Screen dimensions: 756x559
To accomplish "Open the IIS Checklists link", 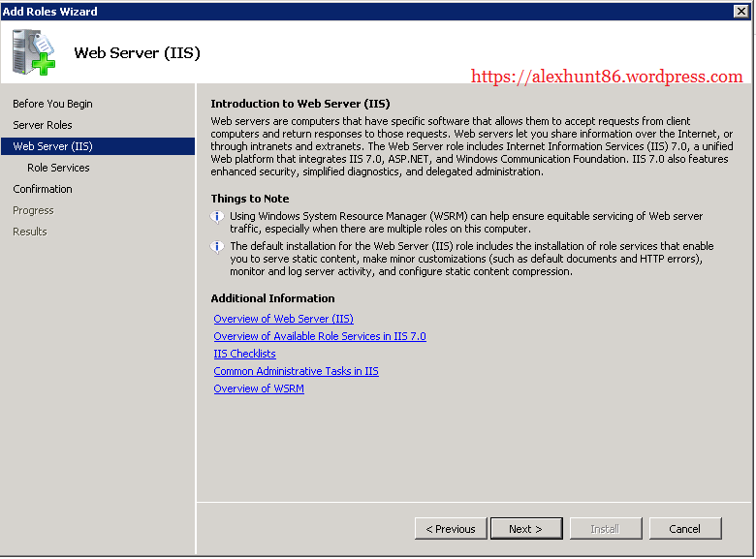I will [244, 354].
